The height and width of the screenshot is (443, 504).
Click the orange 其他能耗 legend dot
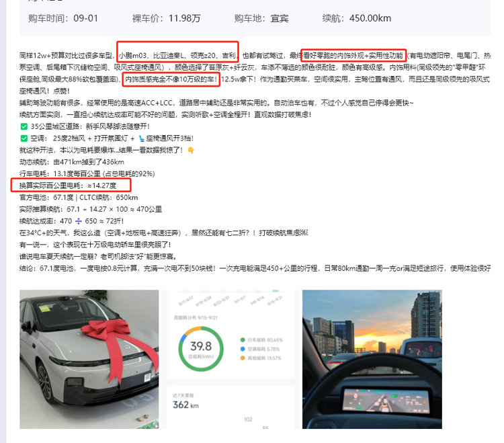243,358
